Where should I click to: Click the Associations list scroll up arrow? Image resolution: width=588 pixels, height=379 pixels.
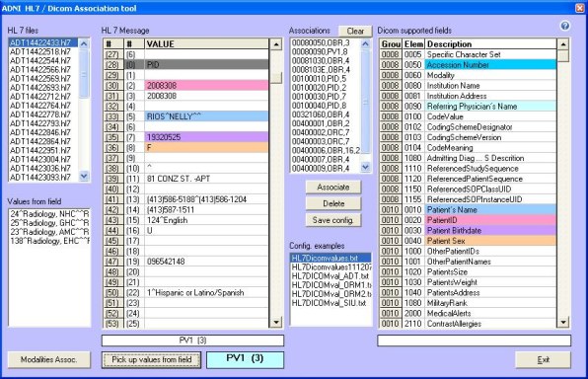tap(365, 43)
